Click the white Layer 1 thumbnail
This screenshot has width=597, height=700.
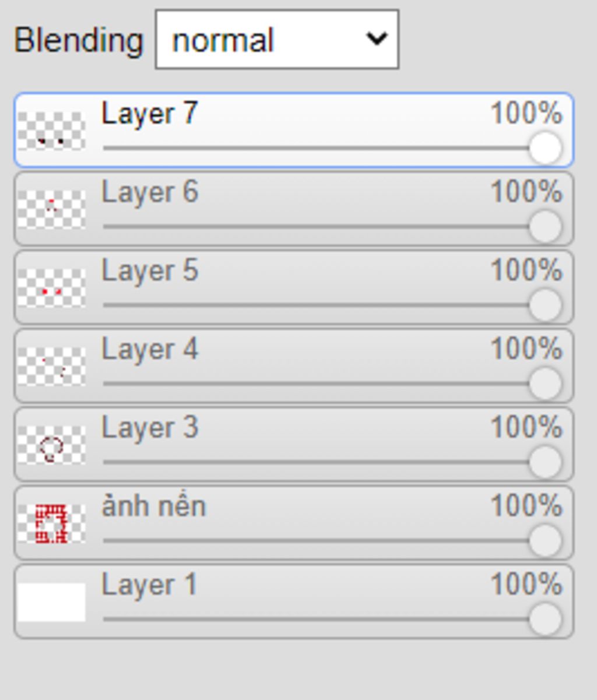(51, 602)
